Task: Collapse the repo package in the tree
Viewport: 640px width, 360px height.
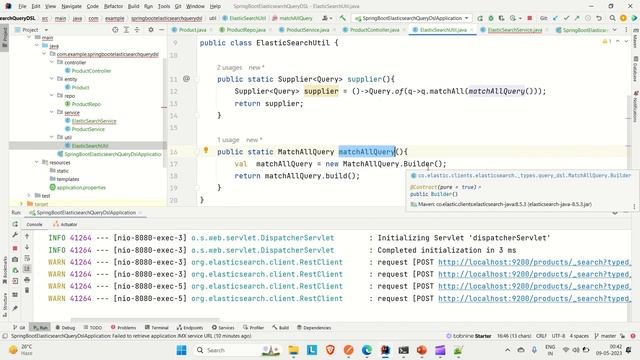Action: click(52, 95)
